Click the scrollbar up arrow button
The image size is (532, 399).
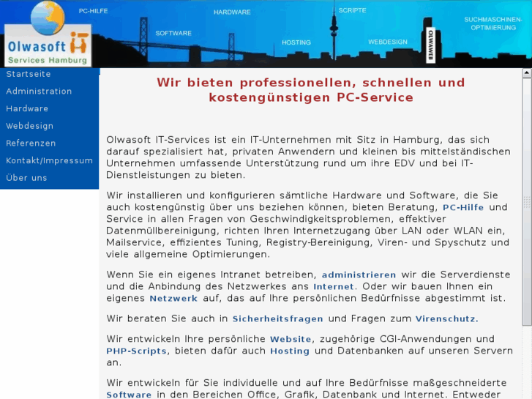tap(527, 72)
